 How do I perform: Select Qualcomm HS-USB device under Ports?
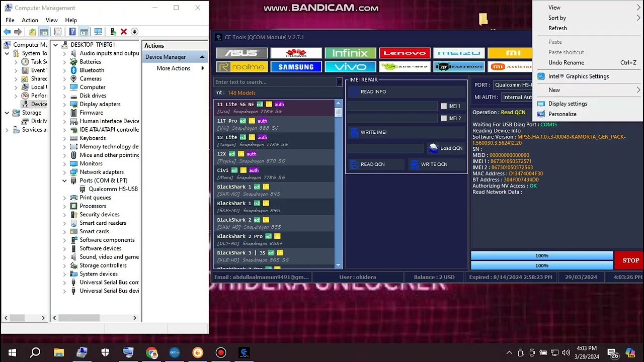[x=109, y=189]
